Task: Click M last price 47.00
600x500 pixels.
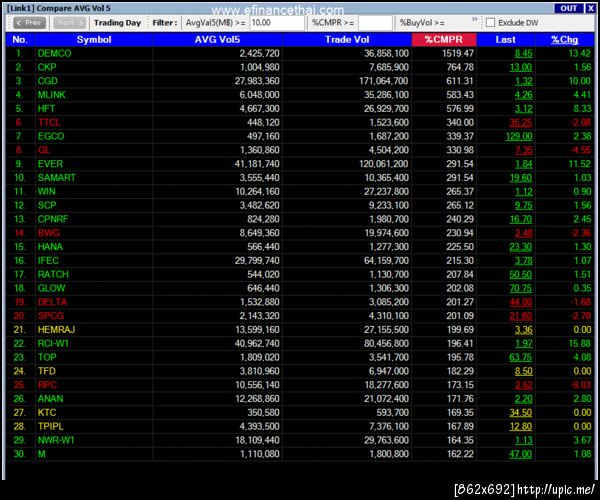Action: (x=521, y=454)
